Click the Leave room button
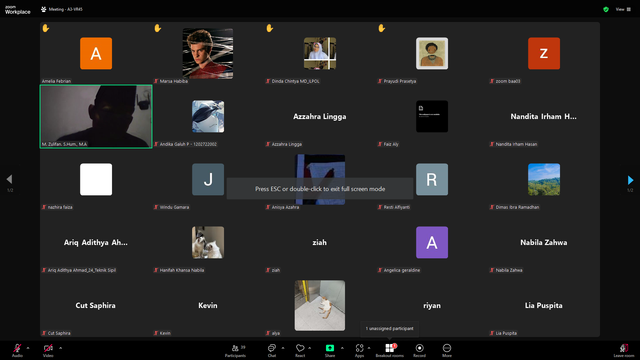 click(x=624, y=350)
